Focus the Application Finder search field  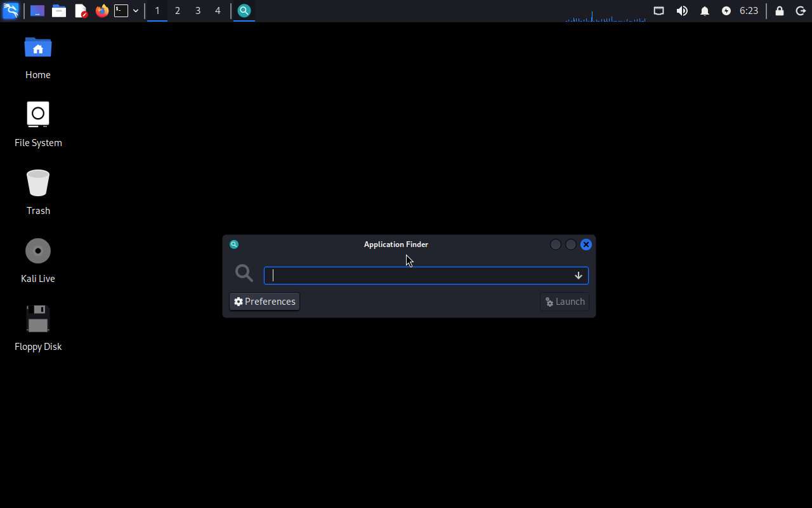coord(419,276)
